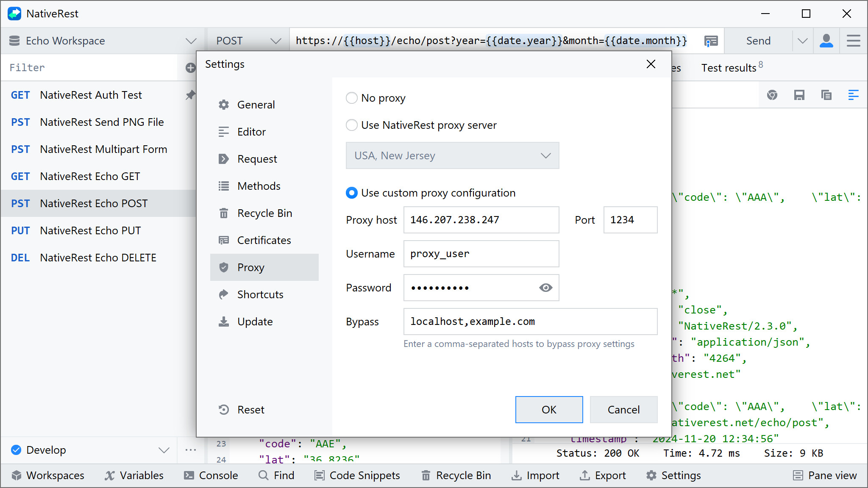Select the No proxy option
The width and height of the screenshot is (868, 488).
(x=351, y=98)
